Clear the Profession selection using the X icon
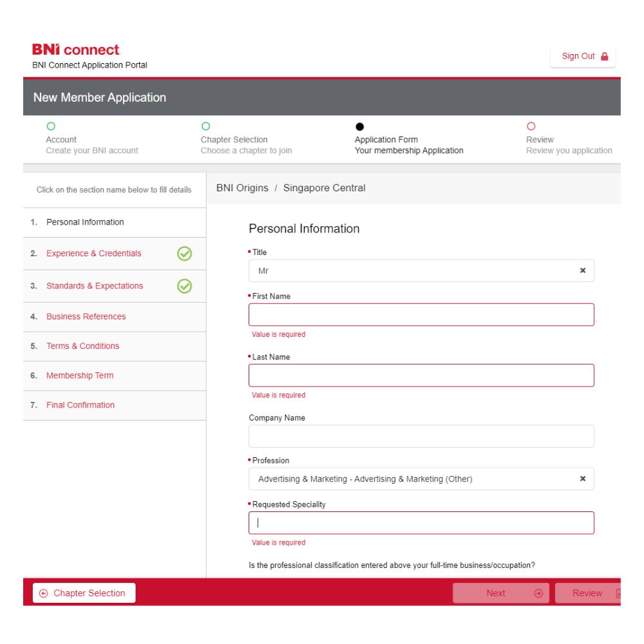Screen dimensions: 644x644 tap(582, 479)
